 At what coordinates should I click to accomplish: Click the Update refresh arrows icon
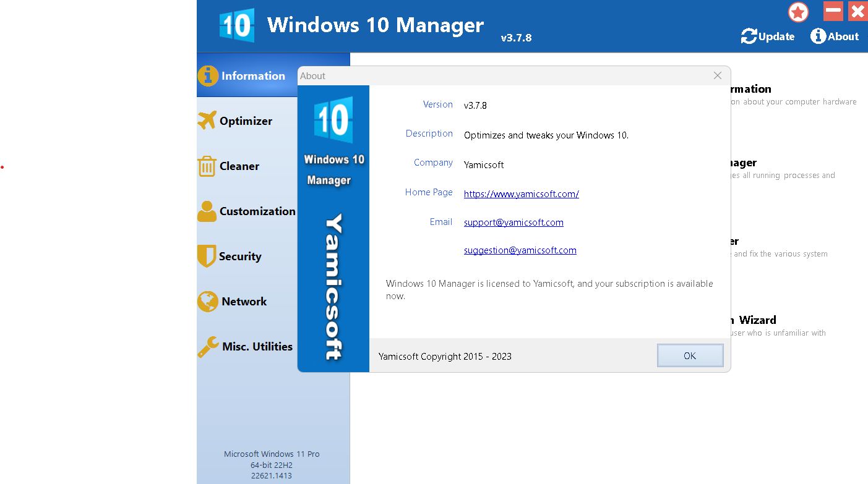pyautogui.click(x=749, y=36)
